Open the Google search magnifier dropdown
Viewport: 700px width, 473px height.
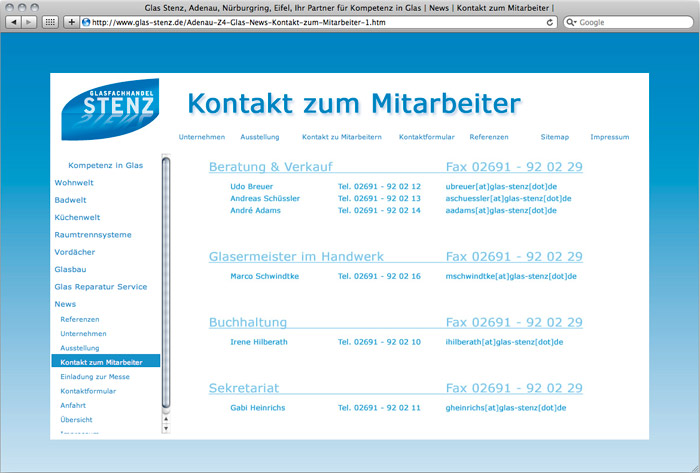(x=571, y=22)
